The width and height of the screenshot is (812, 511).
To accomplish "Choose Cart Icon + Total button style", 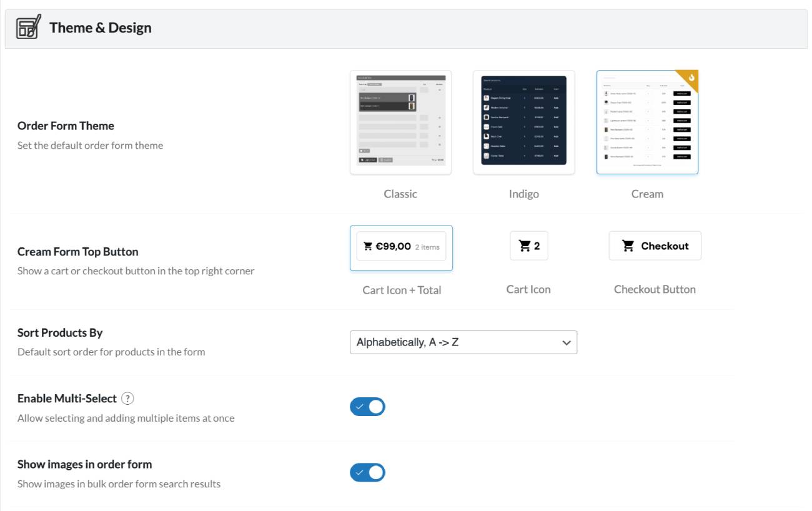I will (x=401, y=248).
